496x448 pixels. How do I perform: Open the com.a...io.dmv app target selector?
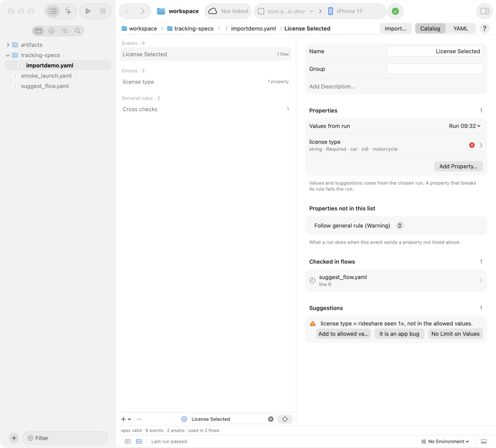(x=286, y=11)
